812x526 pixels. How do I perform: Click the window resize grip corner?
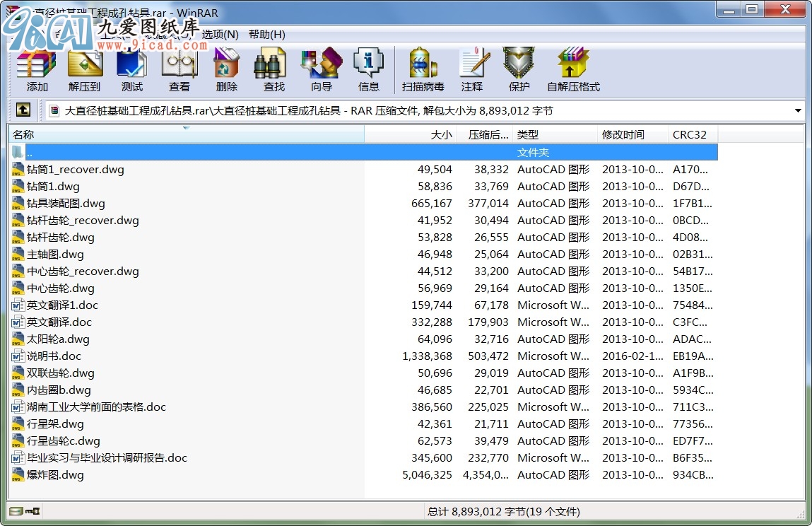pos(801,513)
